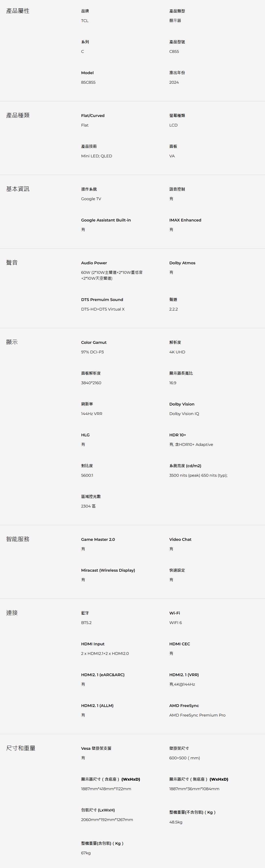Click the 85C855 model value

click(x=88, y=82)
